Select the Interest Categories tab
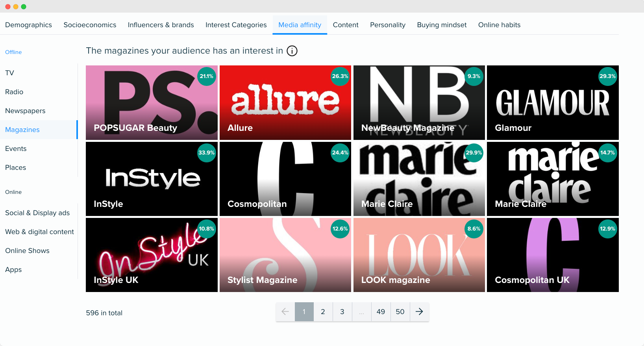Image resolution: width=644 pixels, height=346 pixels. point(236,25)
